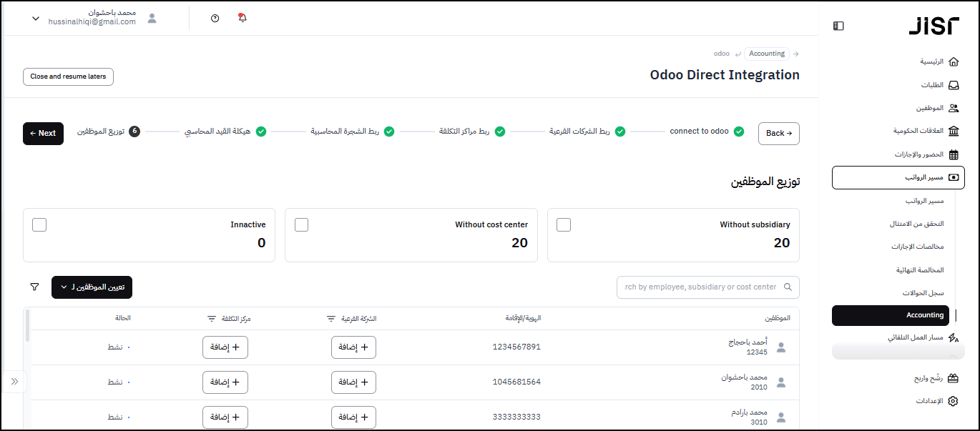Open the help question mark icon
Viewport: 980px width, 431px height.
(x=215, y=19)
